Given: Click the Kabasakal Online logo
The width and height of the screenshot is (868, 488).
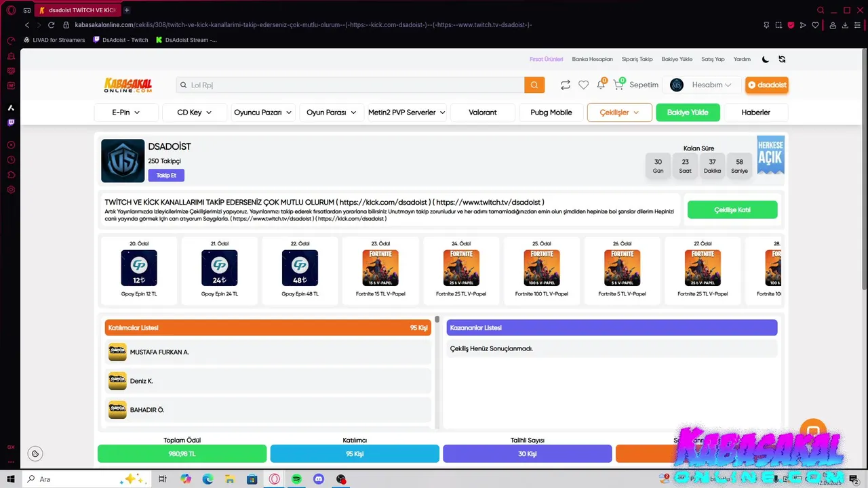Looking at the screenshot, I should [x=128, y=85].
